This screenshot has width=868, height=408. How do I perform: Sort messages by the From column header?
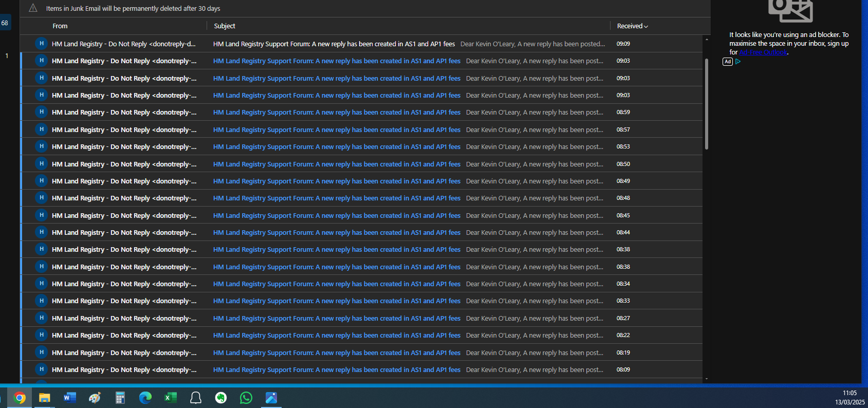click(60, 26)
